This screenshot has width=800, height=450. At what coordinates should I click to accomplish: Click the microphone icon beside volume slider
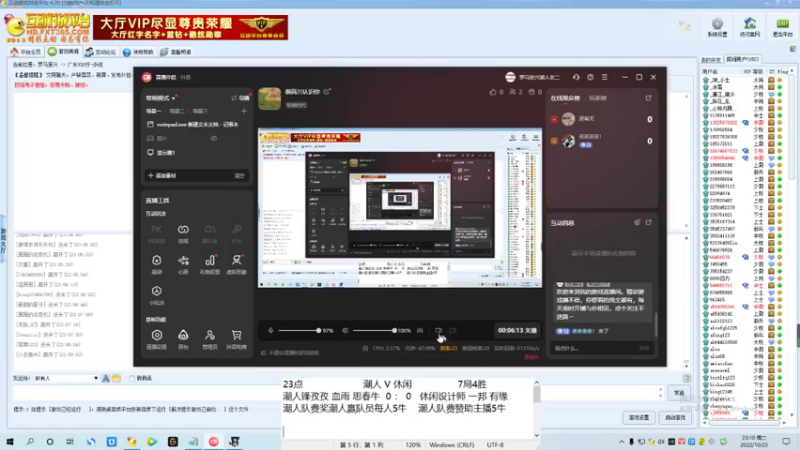click(x=270, y=331)
